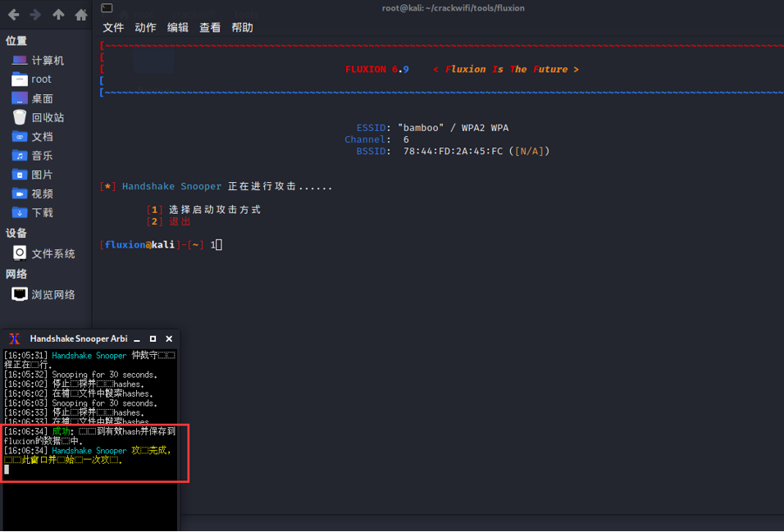The height and width of the screenshot is (532, 784).
Task: Open 图片 pictures folder
Action: [x=33, y=175]
